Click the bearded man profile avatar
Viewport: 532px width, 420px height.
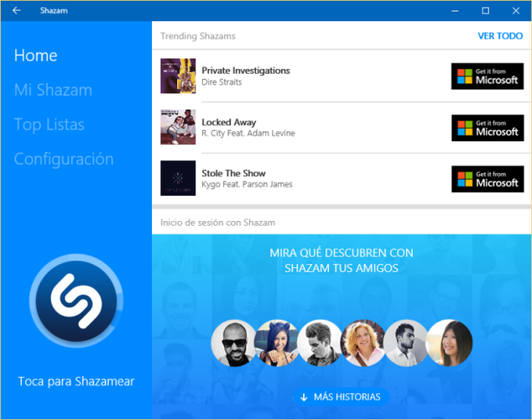click(406, 343)
